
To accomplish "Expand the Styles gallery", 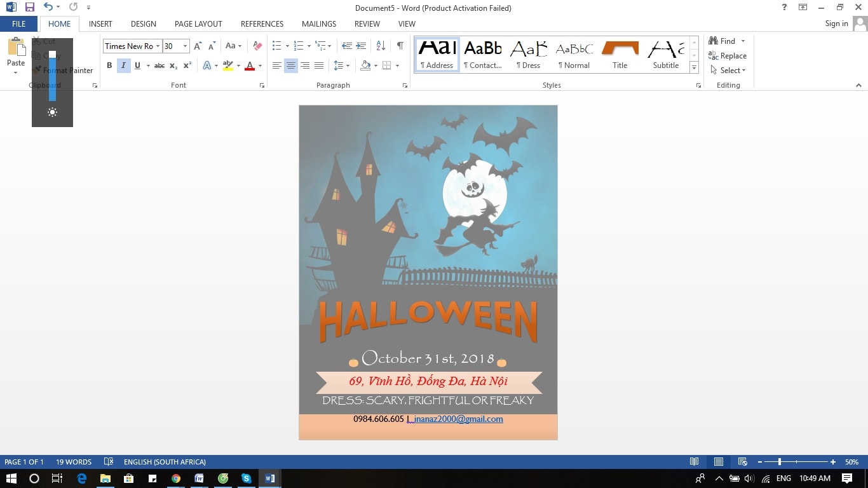I will tap(694, 67).
